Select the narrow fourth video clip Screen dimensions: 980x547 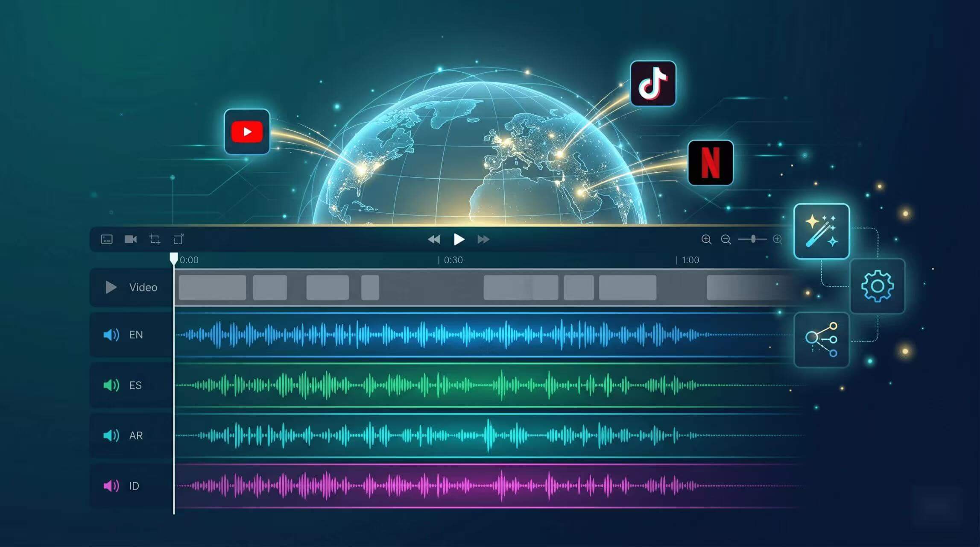pos(370,288)
